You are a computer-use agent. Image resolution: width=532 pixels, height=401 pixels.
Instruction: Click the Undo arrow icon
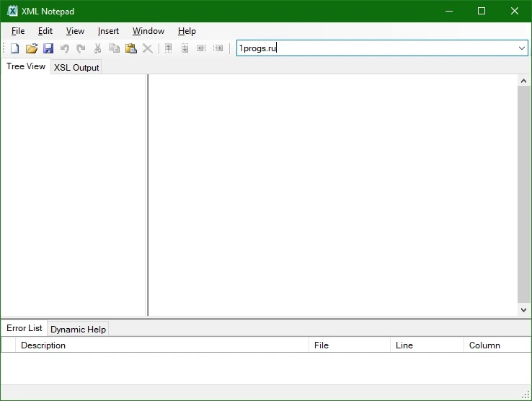pyautogui.click(x=64, y=48)
